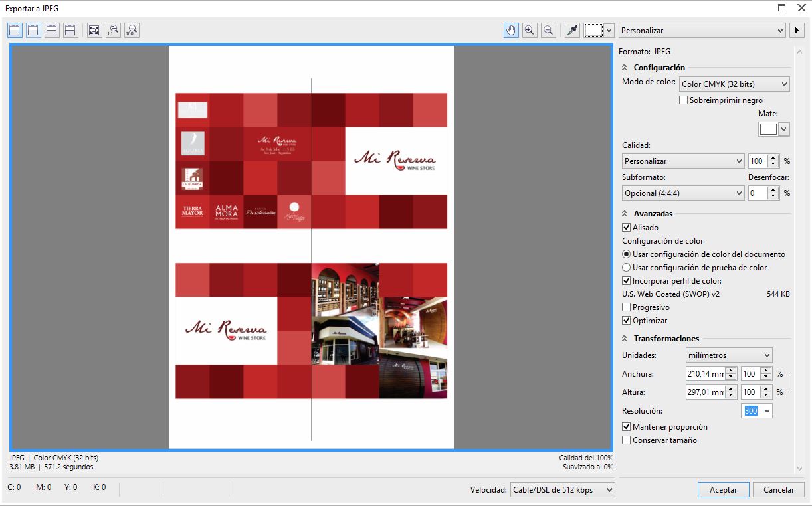Screen dimensions: 812x506
Task: Open the Velocidad connection speed dropdown
Action: pos(562,490)
